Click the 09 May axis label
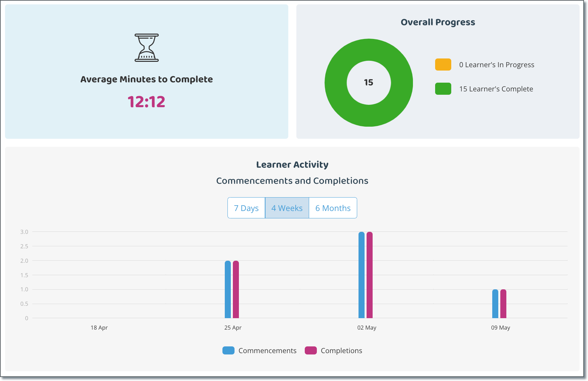 click(x=500, y=328)
